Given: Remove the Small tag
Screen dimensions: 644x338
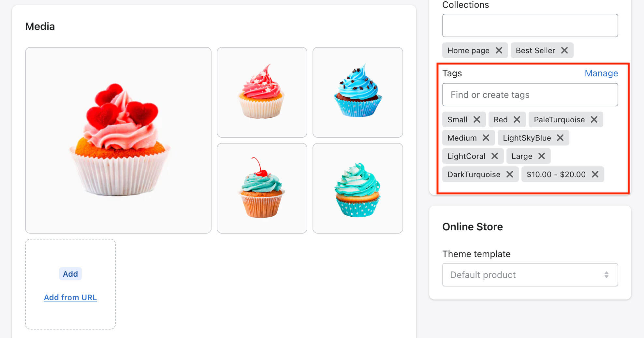Looking at the screenshot, I should (476, 119).
